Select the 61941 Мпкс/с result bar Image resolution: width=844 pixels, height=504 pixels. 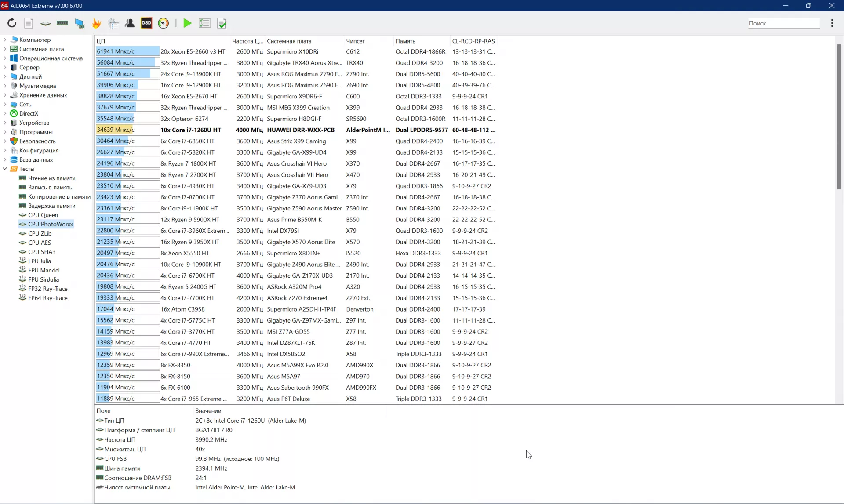pyautogui.click(x=127, y=51)
